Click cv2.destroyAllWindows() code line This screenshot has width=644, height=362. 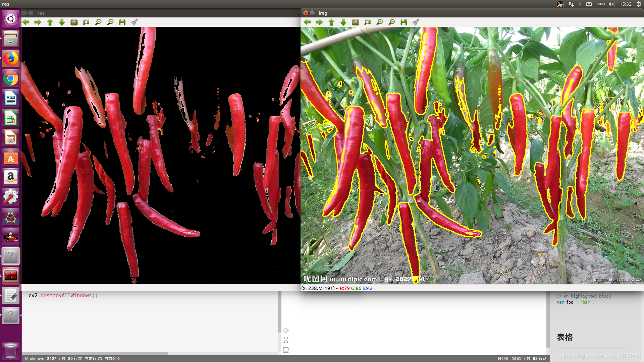pyautogui.click(x=63, y=295)
